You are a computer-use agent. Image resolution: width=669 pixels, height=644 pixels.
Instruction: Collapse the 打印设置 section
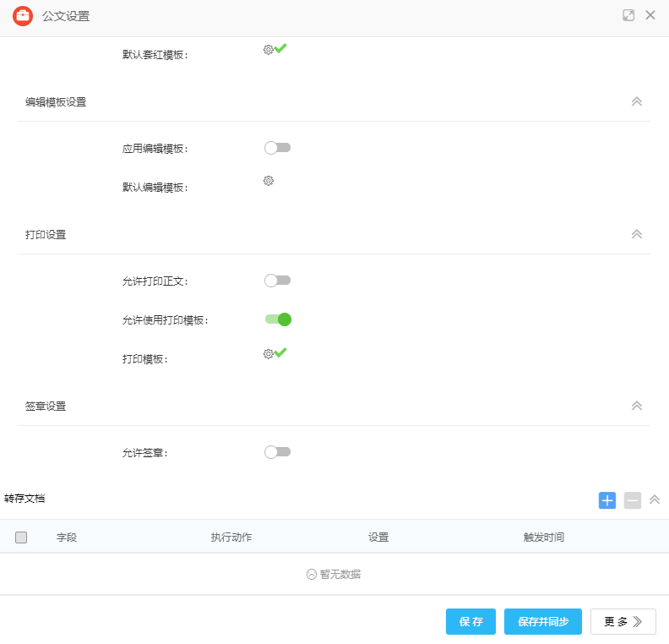tap(637, 234)
